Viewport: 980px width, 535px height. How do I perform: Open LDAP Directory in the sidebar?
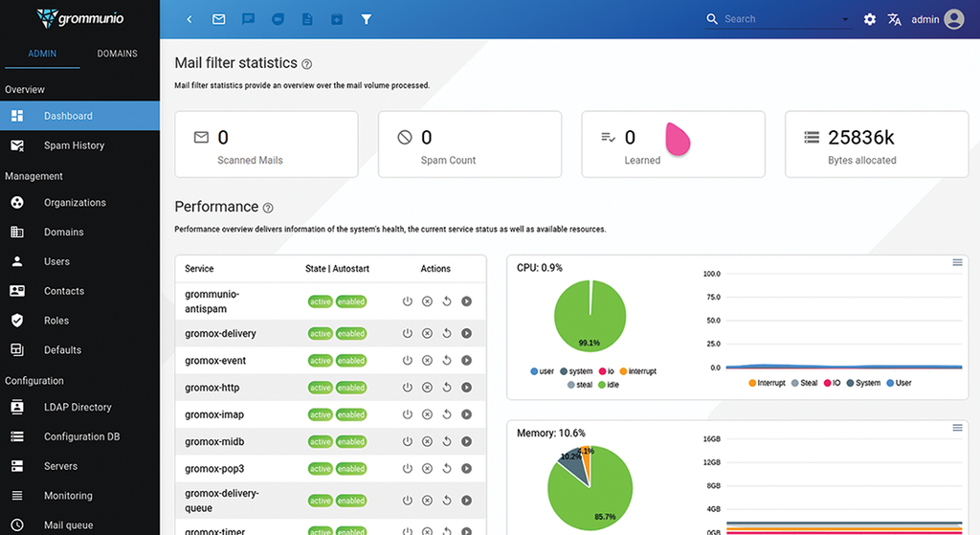click(80, 407)
